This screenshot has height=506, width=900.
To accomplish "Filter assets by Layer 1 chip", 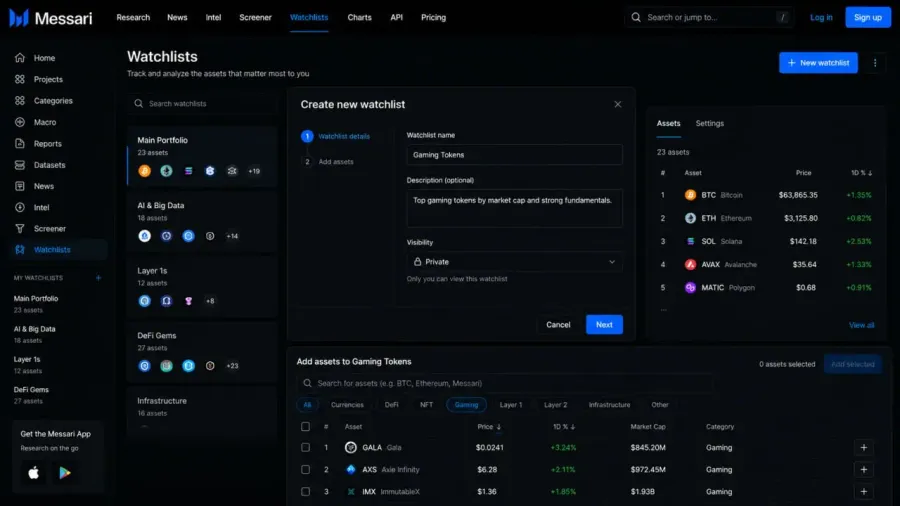I will [511, 405].
